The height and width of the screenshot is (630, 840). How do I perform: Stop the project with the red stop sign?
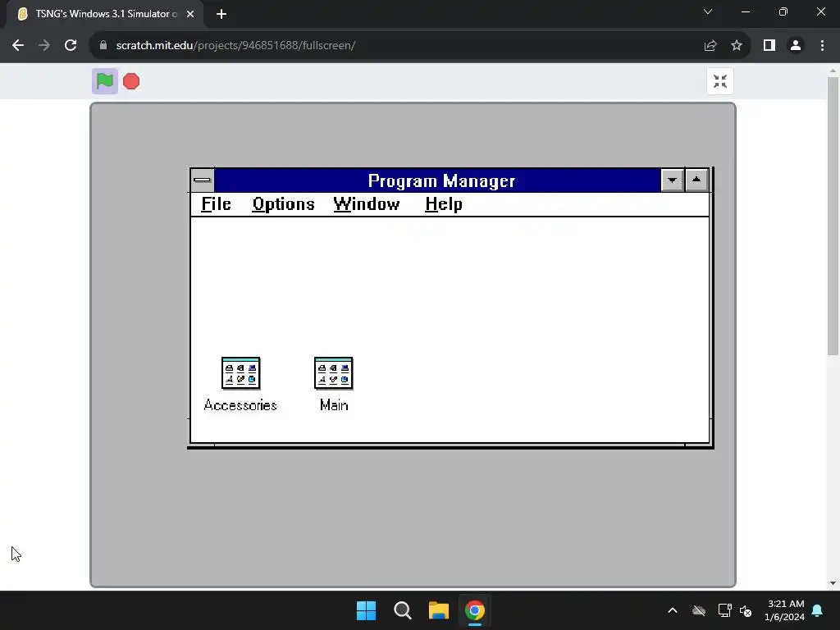point(131,81)
